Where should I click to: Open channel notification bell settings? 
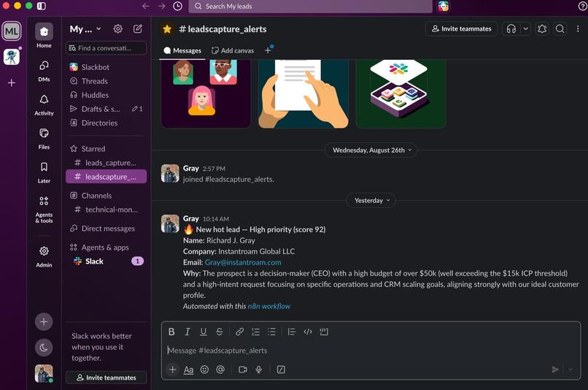point(542,29)
